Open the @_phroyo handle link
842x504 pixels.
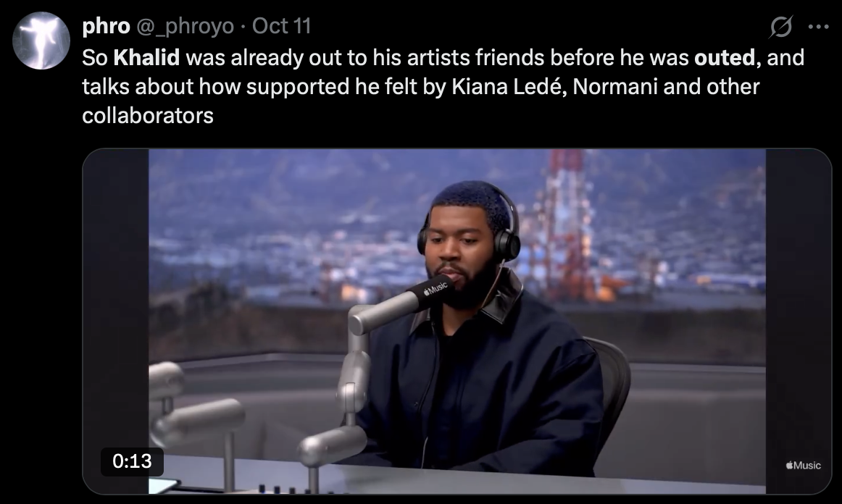(186, 26)
